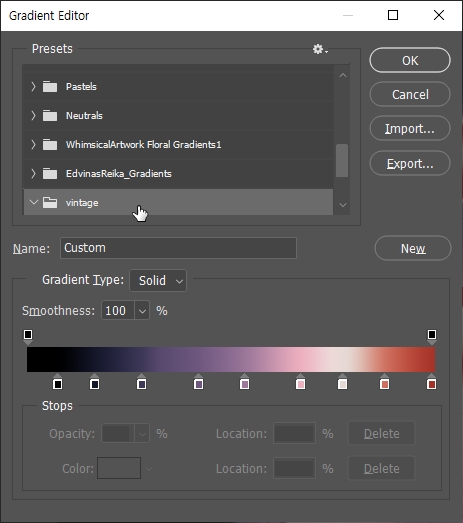This screenshot has width=463, height=523.
Task: Click the EdvinasReika_Gradients folder icon
Action: pyautogui.click(x=50, y=174)
